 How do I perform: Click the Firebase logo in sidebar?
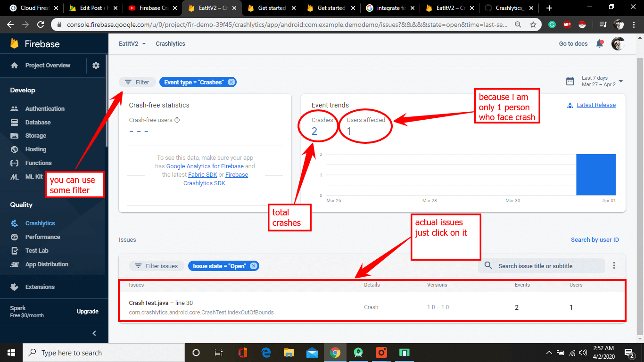[35, 44]
